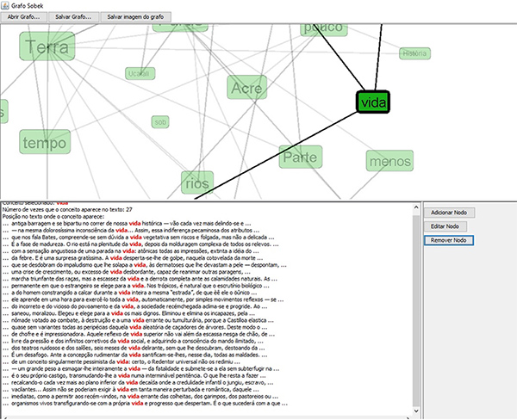Click line 'Posição no texto onde o conceito aparece:'
517x420 pixels.
point(53,216)
